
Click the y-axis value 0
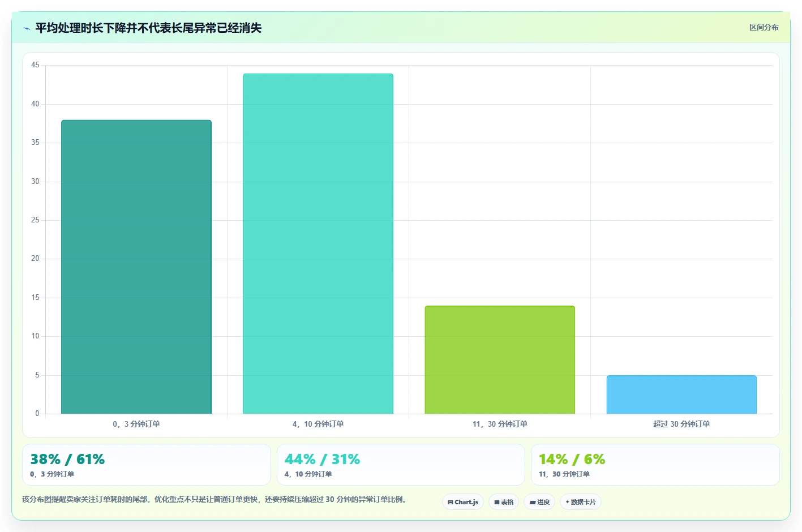tap(37, 414)
